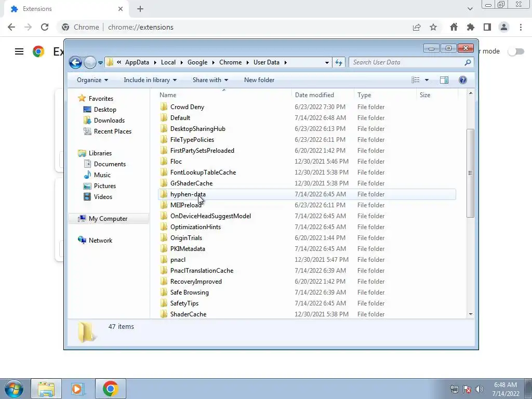Open recent locations dropdown beside Forward arrow
The image size is (532, 399).
(100, 63)
